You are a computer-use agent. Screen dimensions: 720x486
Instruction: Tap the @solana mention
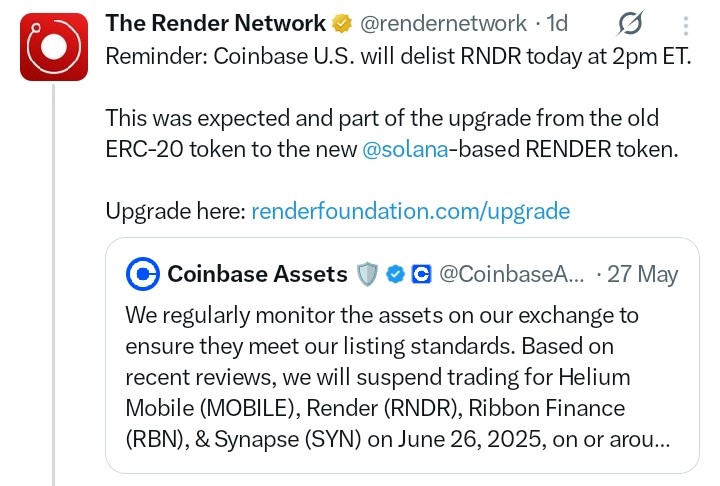pos(405,149)
